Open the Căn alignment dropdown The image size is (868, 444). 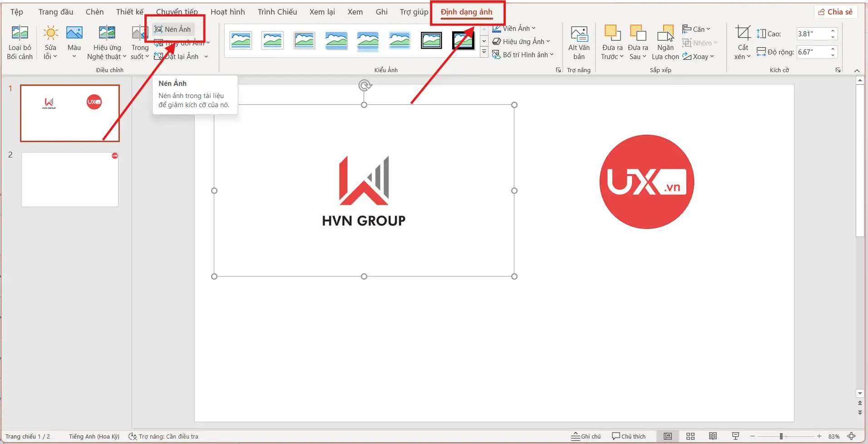[x=696, y=29]
